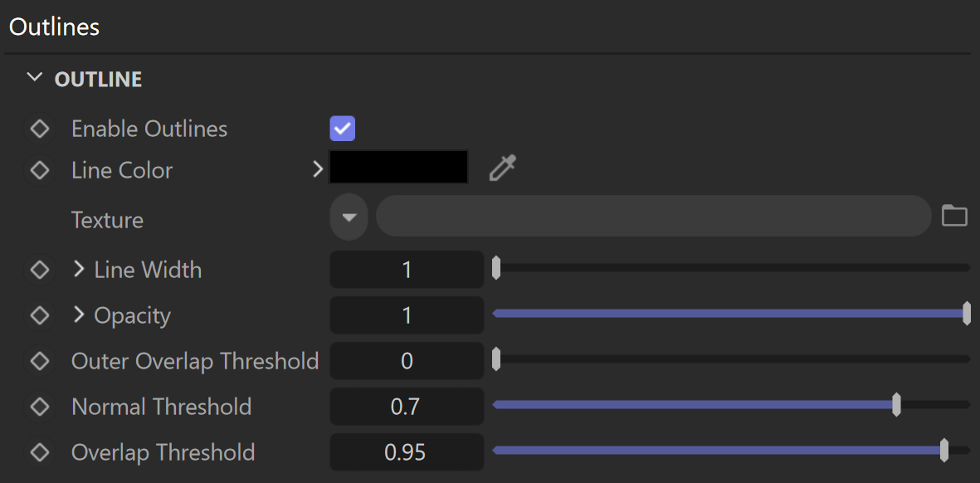Click the eyedropper next to Line Color
Image resolution: width=980 pixels, height=483 pixels.
(503, 168)
